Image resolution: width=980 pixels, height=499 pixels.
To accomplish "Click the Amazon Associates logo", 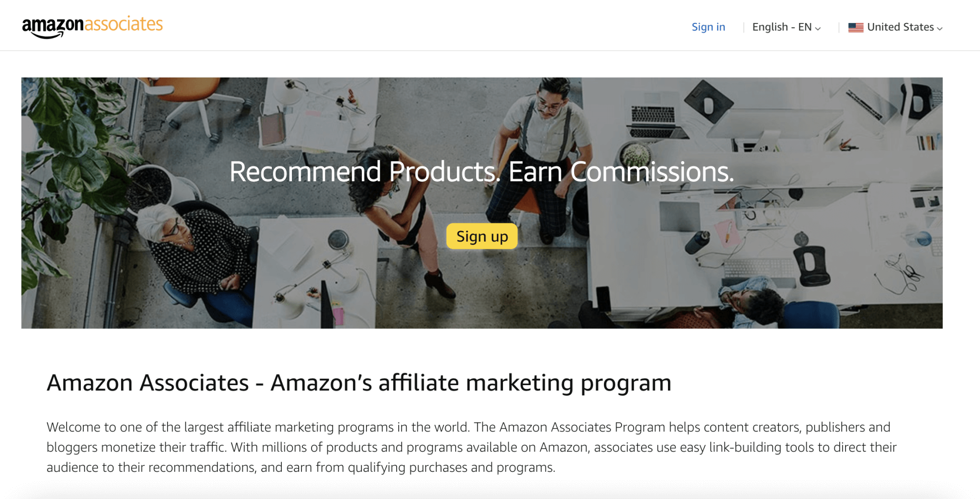I will pos(92,26).
